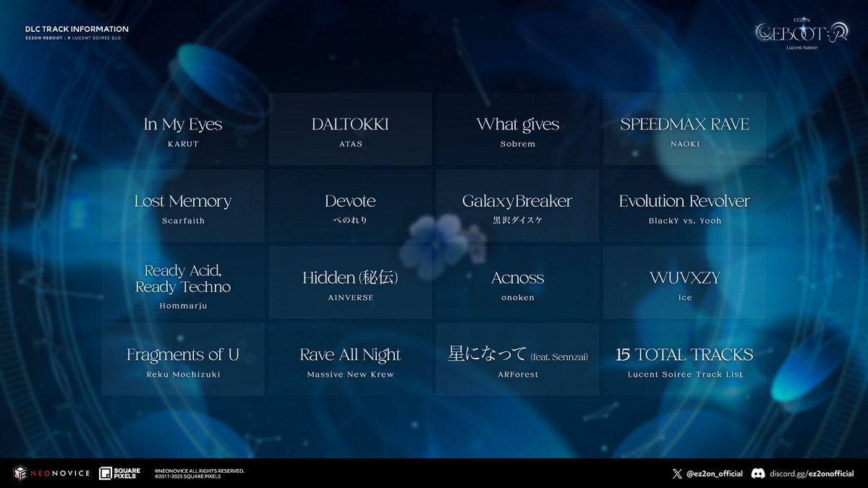Screen dimensions: 868x488
Task: Select the Acnoss track card
Action: click(517, 283)
